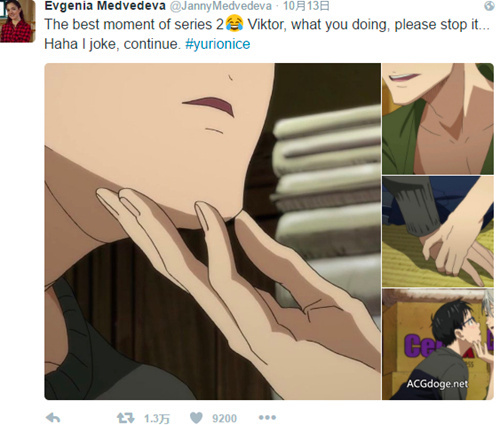Click the 1.3万 retweet count
500x425 pixels.
(x=157, y=418)
